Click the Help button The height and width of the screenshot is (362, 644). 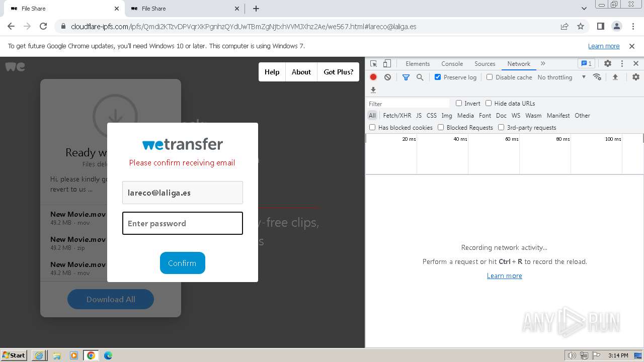point(272,72)
